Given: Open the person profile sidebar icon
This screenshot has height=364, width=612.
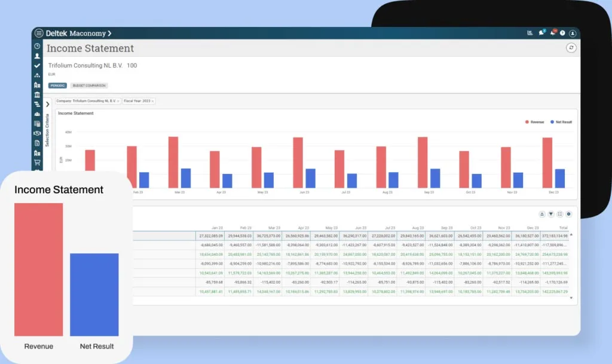Looking at the screenshot, I should 37,56.
